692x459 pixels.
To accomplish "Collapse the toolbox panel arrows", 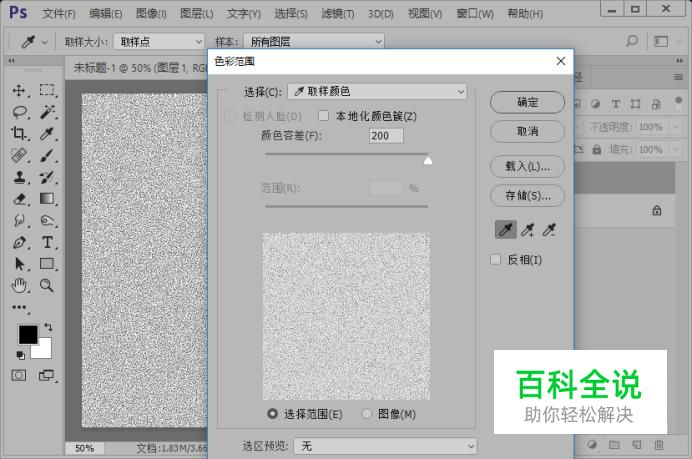I will [x=11, y=61].
